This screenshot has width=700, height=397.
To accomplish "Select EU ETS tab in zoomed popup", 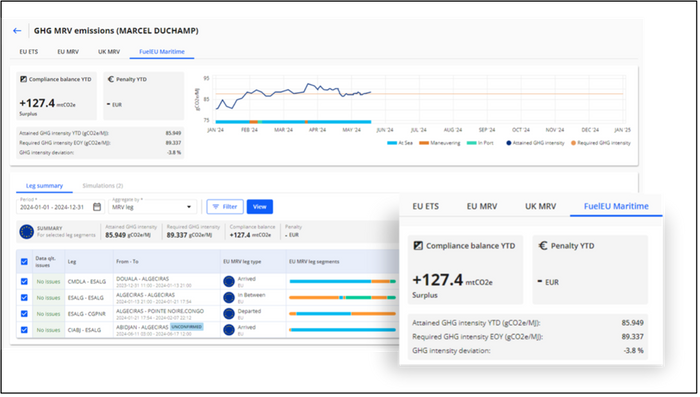I will click(425, 206).
